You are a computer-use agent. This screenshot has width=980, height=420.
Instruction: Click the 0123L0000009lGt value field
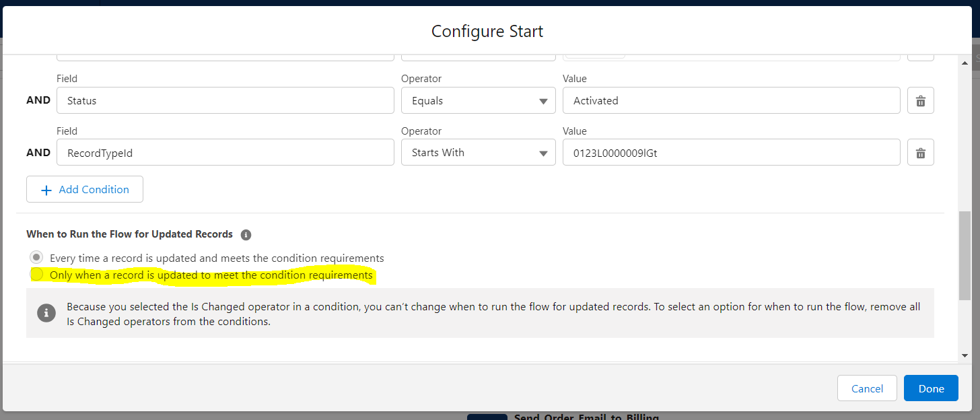click(731, 153)
